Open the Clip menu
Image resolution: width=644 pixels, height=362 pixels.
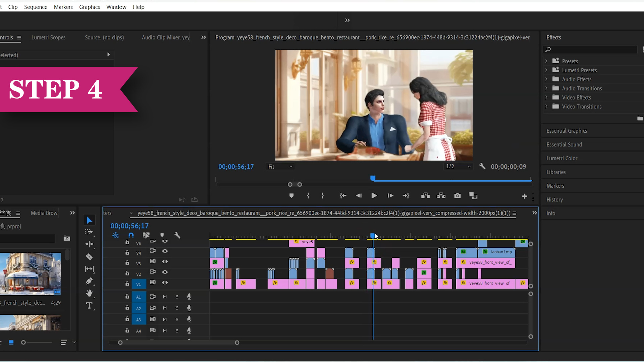pos(13,7)
